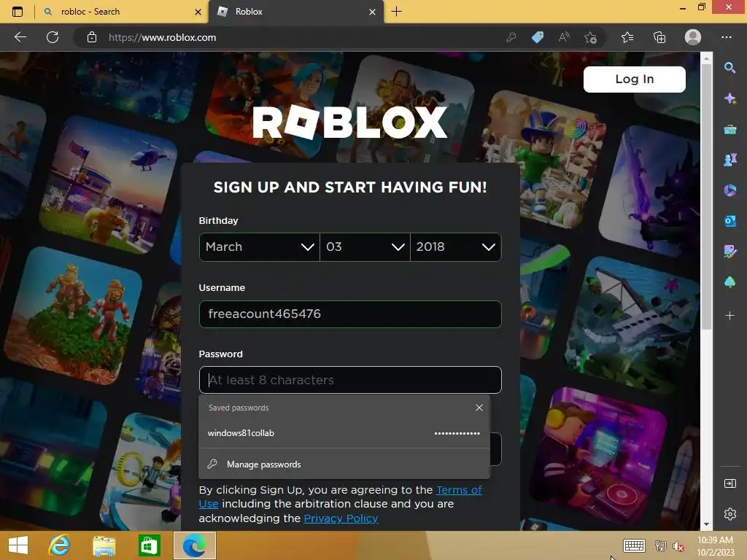Click the Microsoft Edge taskbar icon
Screen dimensions: 747x560
(194, 545)
